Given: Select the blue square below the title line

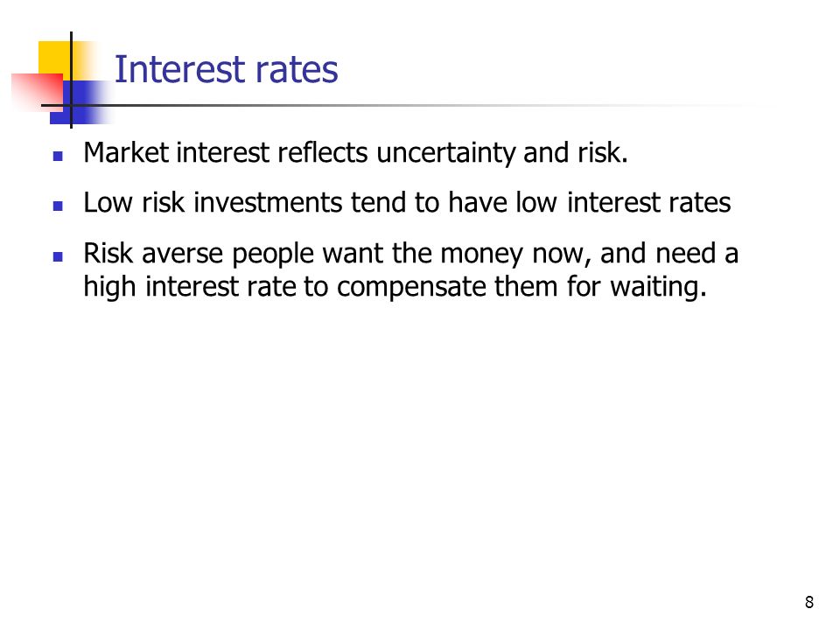Looking at the screenshot, I should pos(80,103).
